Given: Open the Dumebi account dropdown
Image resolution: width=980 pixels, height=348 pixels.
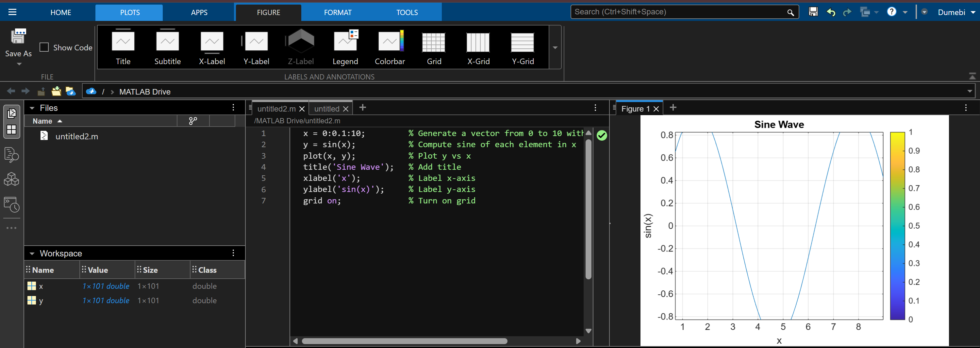Looking at the screenshot, I should point(956,12).
